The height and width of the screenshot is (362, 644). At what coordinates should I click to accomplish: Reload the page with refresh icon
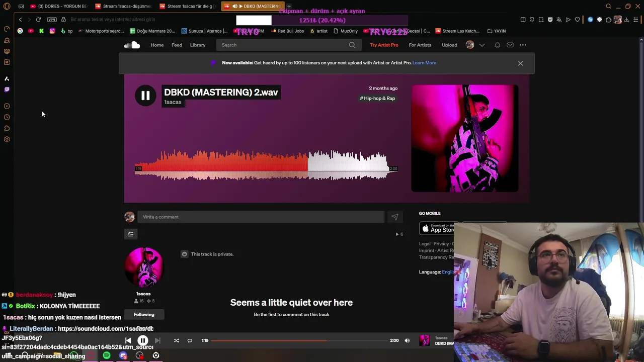[x=38, y=19]
